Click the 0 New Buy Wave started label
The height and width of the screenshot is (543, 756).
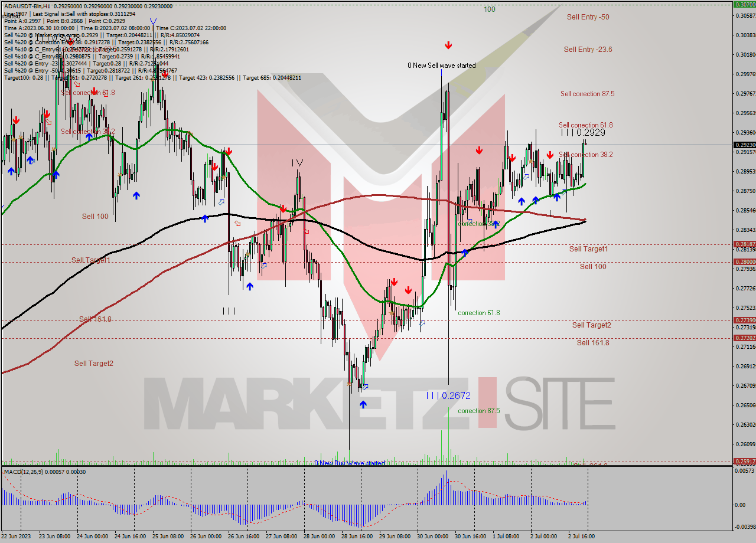[x=350, y=463]
